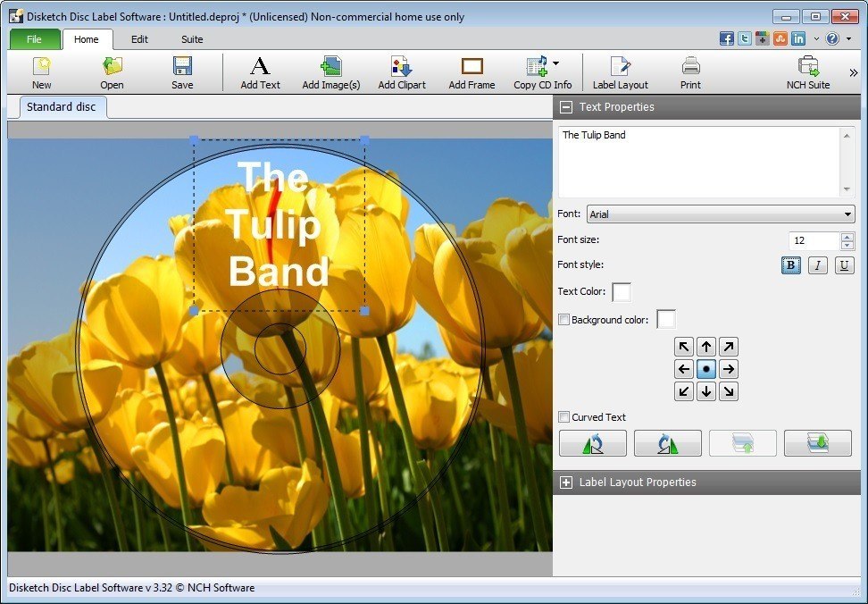The image size is (868, 604).
Task: Rotate the text counterclockwise
Action: pyautogui.click(x=592, y=442)
